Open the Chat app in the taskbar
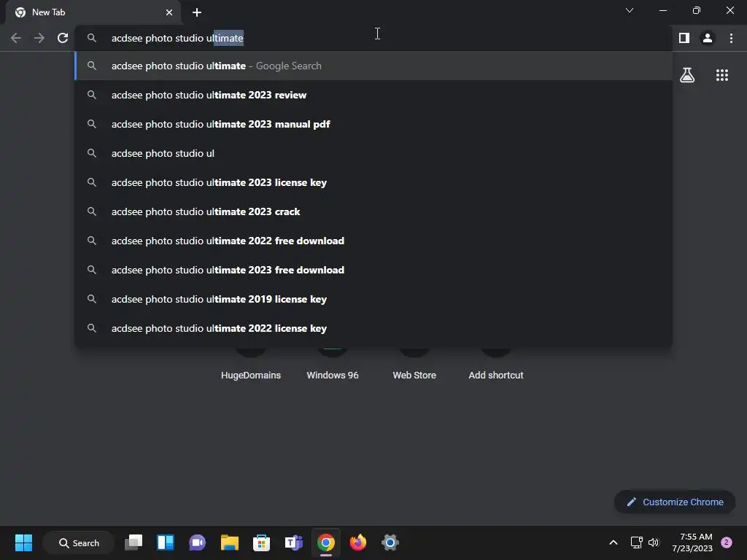 coord(197,542)
